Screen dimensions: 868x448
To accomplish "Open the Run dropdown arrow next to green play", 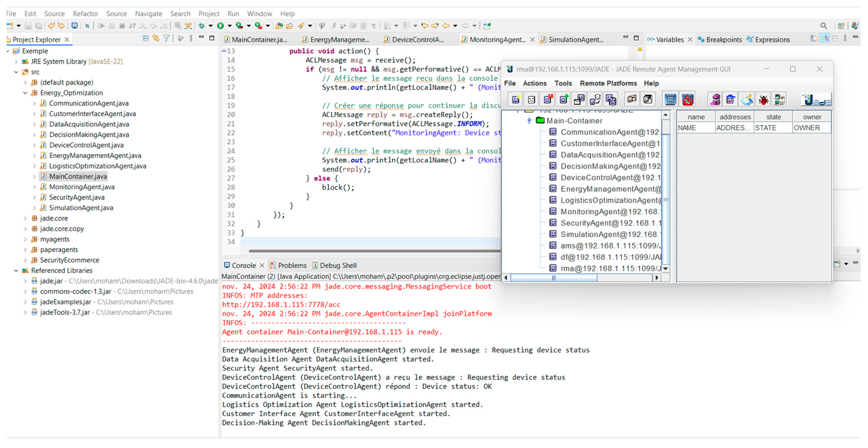I will click(x=229, y=26).
